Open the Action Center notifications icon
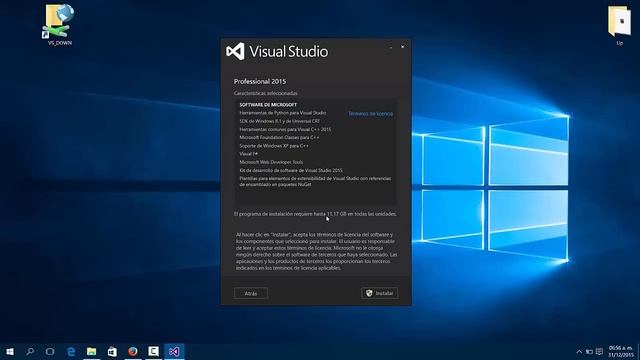The height and width of the screenshot is (360, 640). click(x=599, y=351)
